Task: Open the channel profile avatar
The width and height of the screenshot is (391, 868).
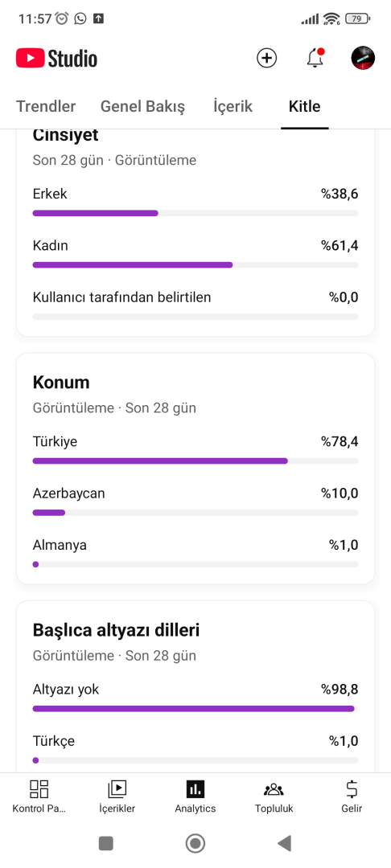Action: click(364, 58)
